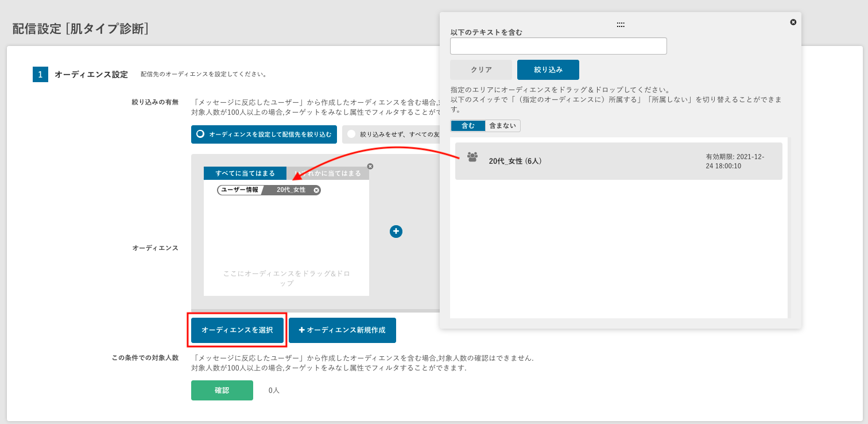
Task: Click the expiry date of 20代_女性 audience
Action: pyautogui.click(x=735, y=161)
